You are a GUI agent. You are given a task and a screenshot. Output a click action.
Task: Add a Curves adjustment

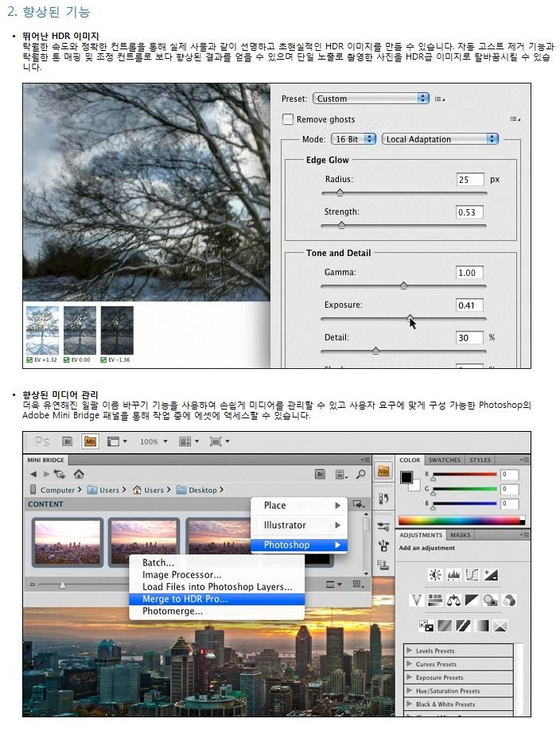(472, 575)
